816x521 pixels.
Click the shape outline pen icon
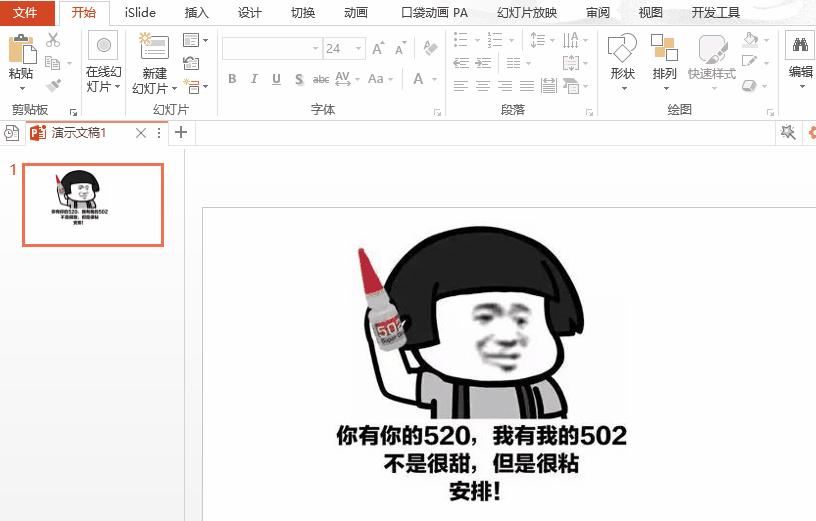750,62
